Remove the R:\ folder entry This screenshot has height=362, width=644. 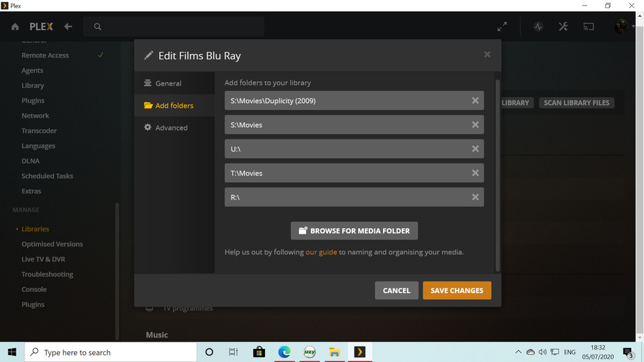475,197
